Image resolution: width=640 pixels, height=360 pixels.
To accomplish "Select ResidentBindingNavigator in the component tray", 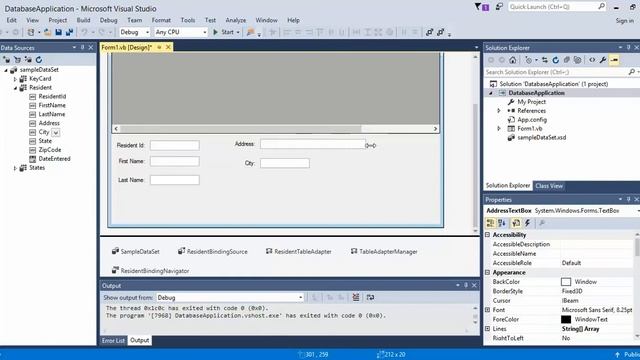I will click(x=151, y=270).
